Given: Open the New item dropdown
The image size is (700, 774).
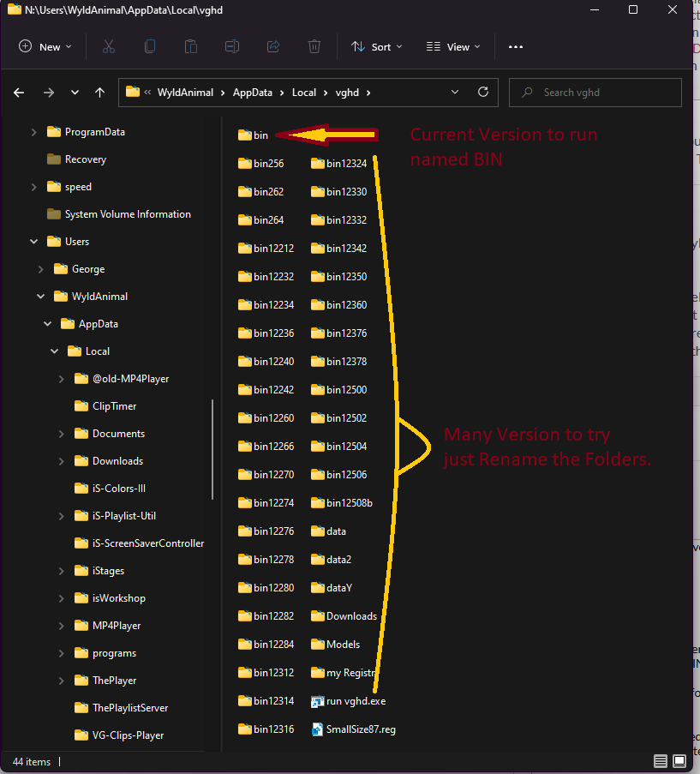Looking at the screenshot, I should (45, 47).
